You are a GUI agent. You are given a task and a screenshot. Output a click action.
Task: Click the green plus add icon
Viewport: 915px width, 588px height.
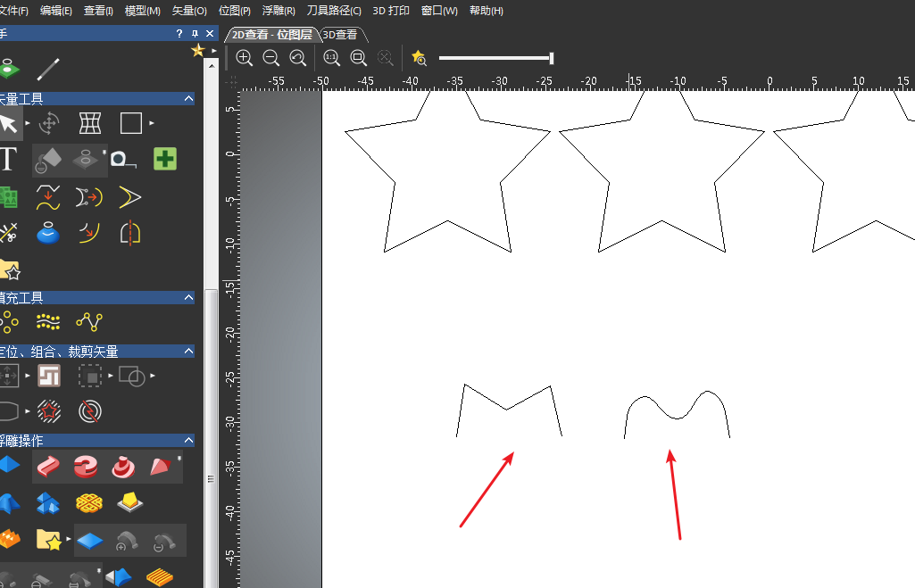(165, 159)
